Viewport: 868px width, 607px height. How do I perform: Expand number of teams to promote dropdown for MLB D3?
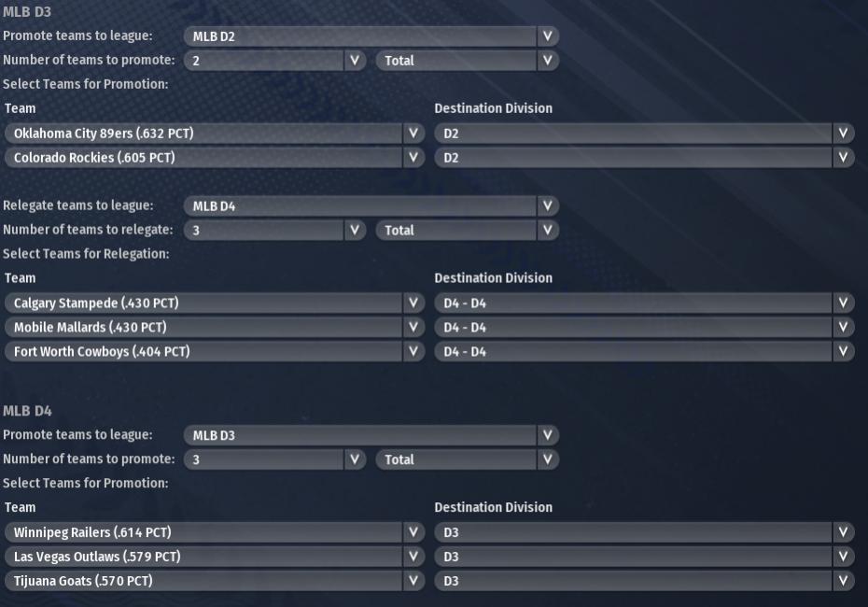(275, 61)
